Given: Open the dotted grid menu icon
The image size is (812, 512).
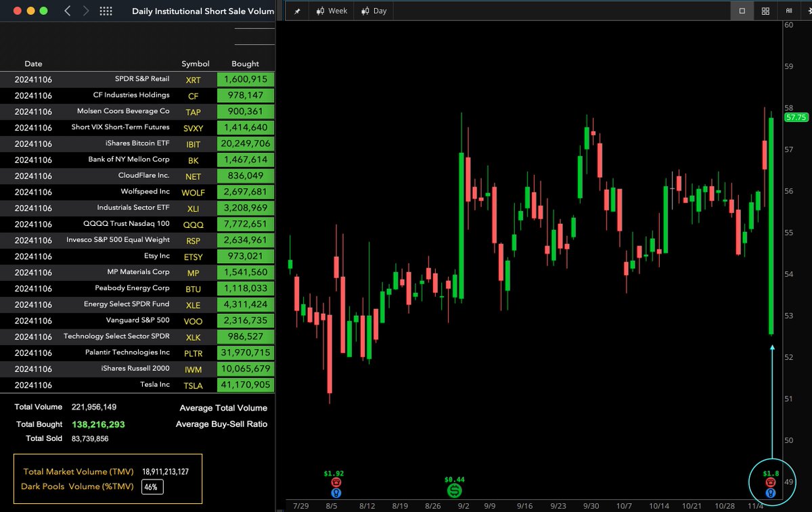Looking at the screenshot, I should (x=106, y=11).
